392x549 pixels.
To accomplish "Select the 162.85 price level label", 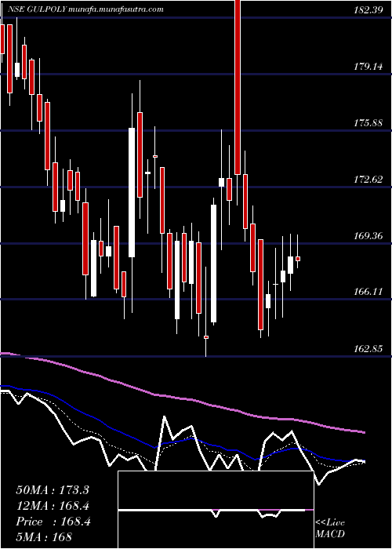I will tap(368, 349).
